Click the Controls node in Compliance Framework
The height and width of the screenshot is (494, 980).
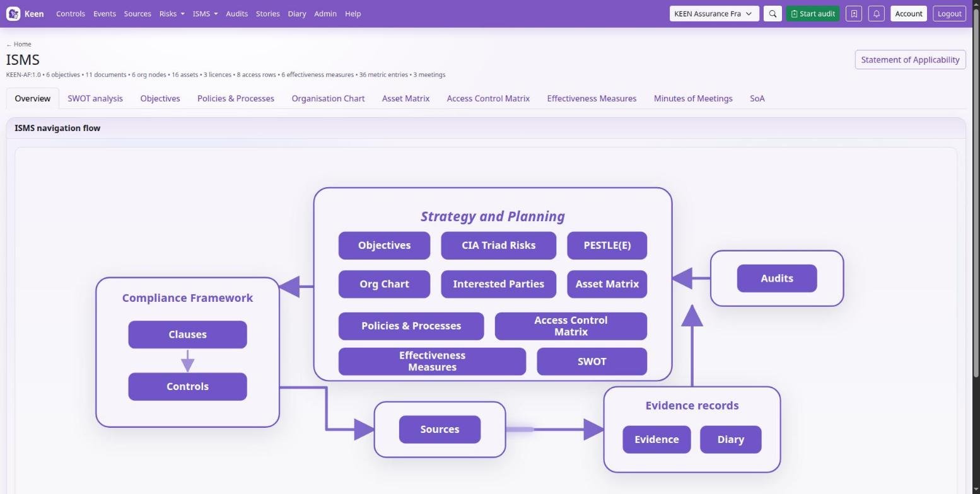click(x=187, y=387)
